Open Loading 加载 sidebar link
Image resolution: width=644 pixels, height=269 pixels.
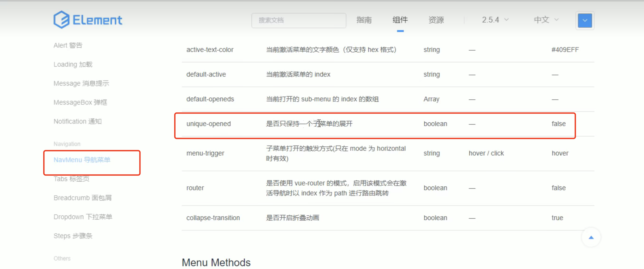(x=73, y=64)
